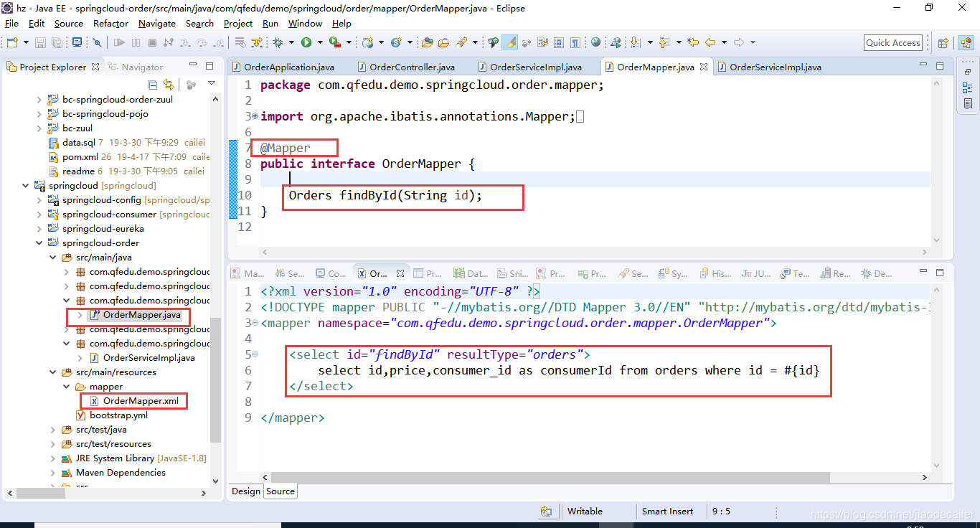This screenshot has height=528, width=980.
Task: Collapse the src/main/resources folder
Action: click(x=52, y=372)
